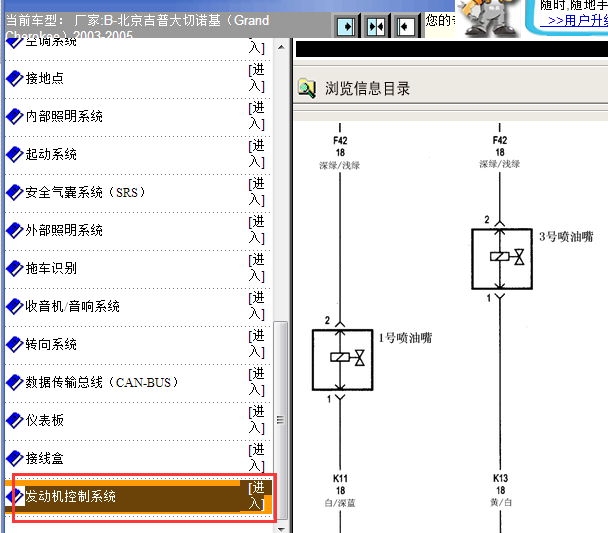Click [进入] link for 起动系统
Viewport: 608px width, 533px height.
[257, 154]
